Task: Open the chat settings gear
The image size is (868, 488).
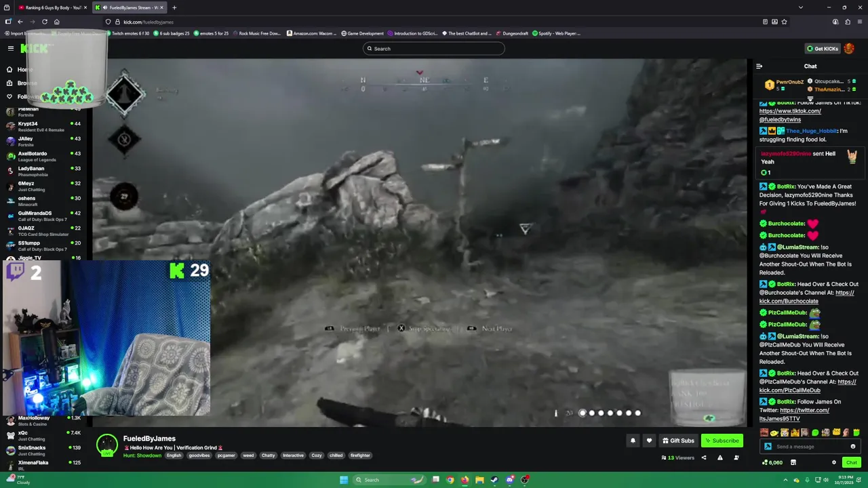Action: click(834, 462)
